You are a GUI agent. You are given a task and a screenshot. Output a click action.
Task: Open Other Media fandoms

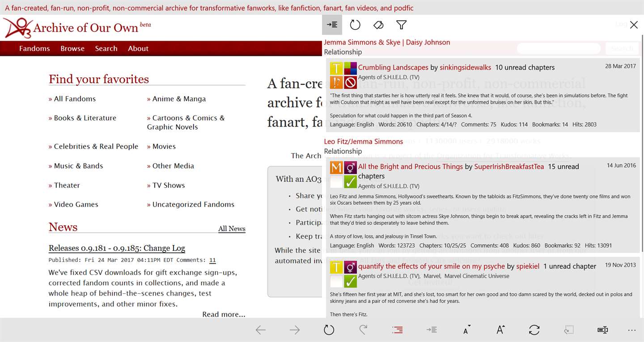[x=173, y=166]
